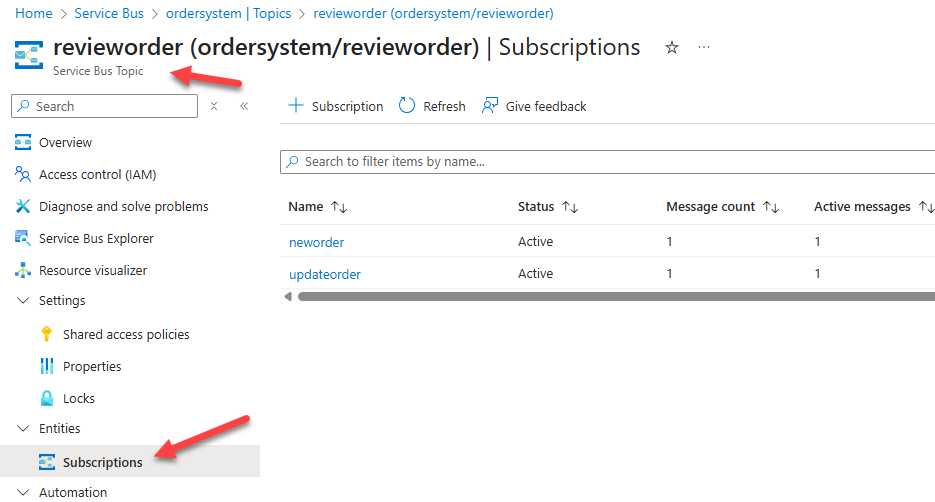935x502 pixels.
Task: Click the Properties bars icon
Action: [x=47, y=366]
